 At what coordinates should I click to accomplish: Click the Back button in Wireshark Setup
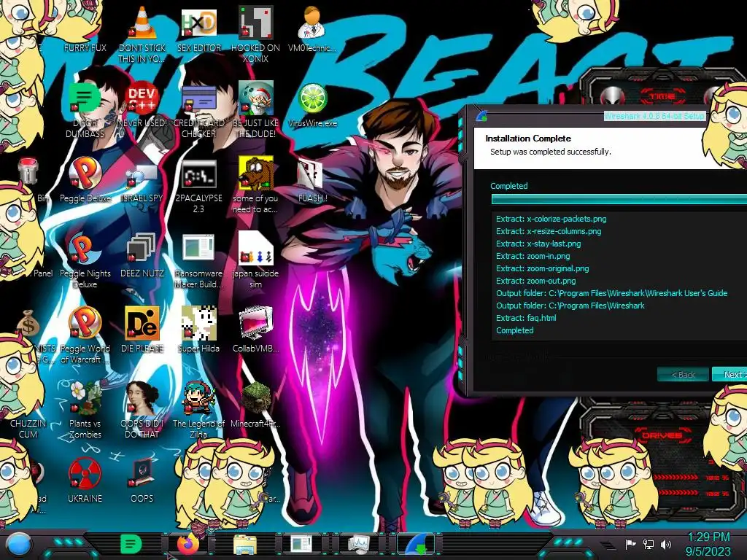(683, 374)
